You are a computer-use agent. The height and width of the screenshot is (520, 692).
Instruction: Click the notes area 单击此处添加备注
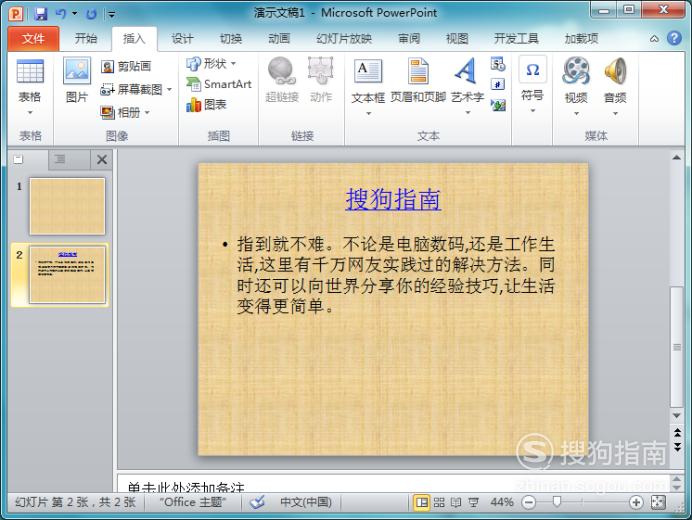[x=185, y=486]
